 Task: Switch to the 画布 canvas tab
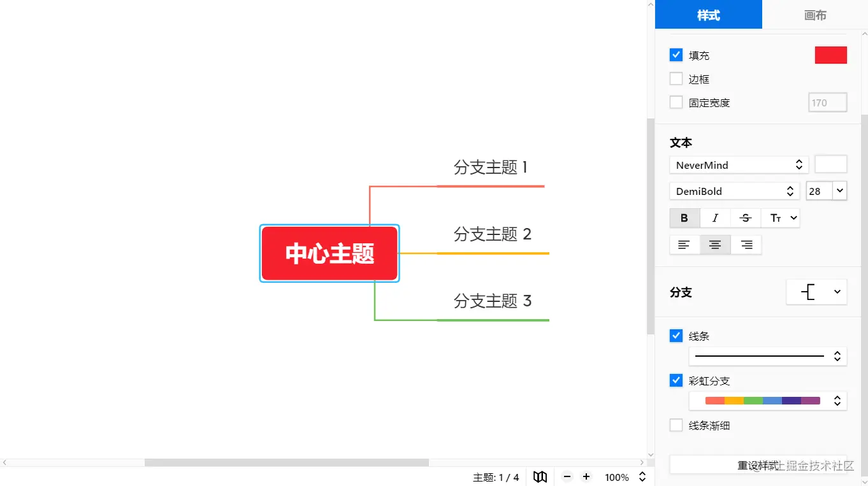point(815,15)
